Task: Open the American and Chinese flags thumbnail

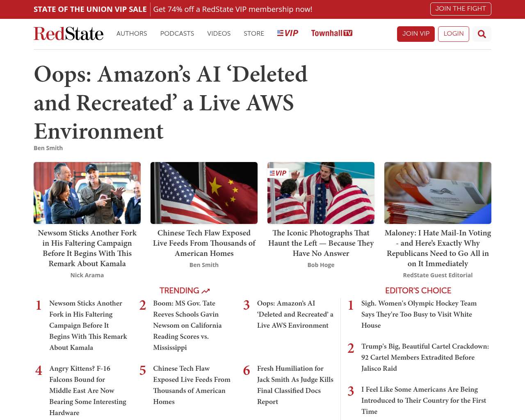Action: 204,193
